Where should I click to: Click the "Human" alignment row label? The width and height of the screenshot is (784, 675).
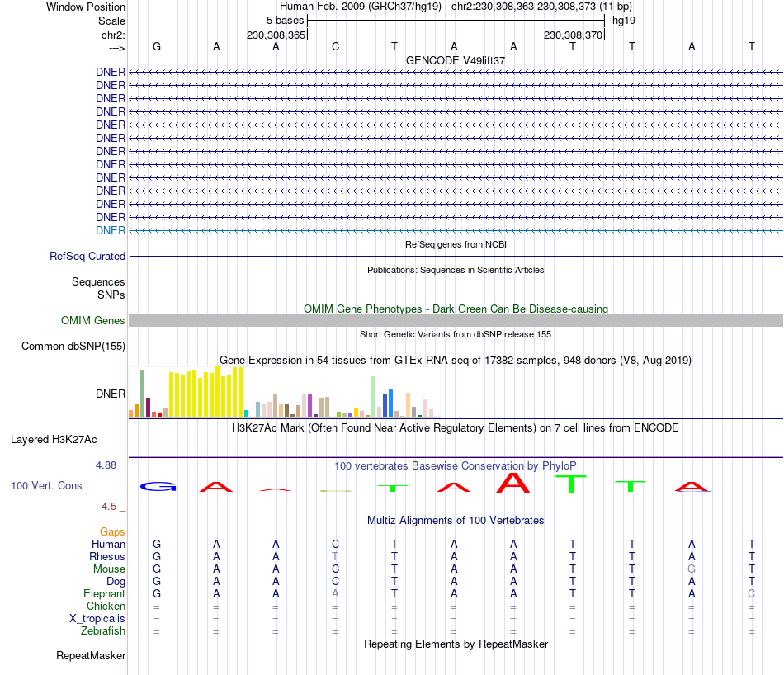108,544
